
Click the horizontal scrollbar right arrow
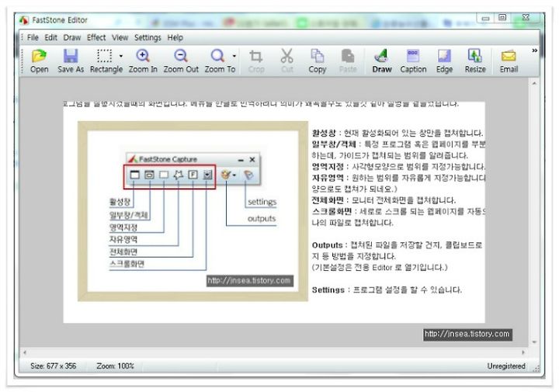[523, 352]
